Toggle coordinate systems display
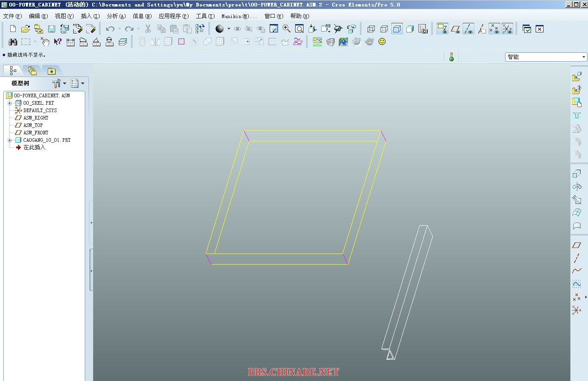The image size is (588, 381). [x=507, y=29]
